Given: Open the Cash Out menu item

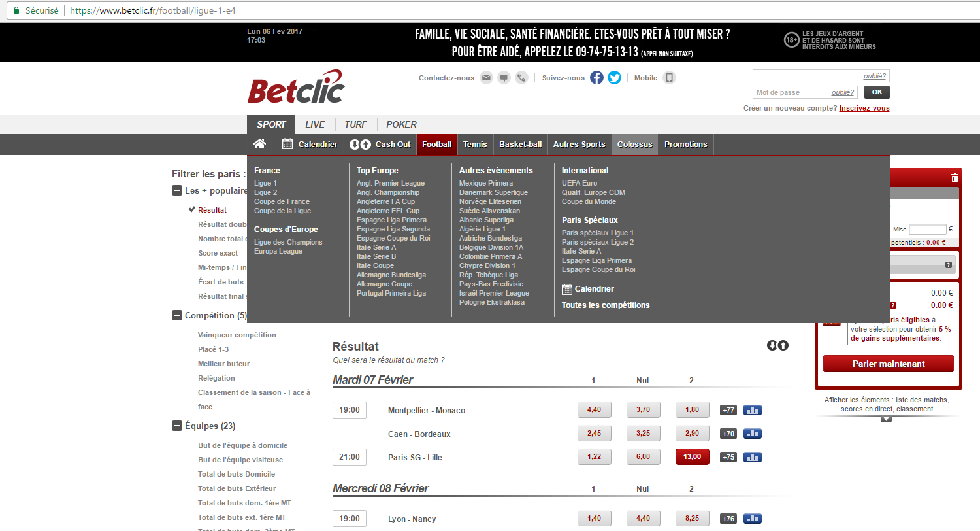Looking at the screenshot, I should 380,144.
